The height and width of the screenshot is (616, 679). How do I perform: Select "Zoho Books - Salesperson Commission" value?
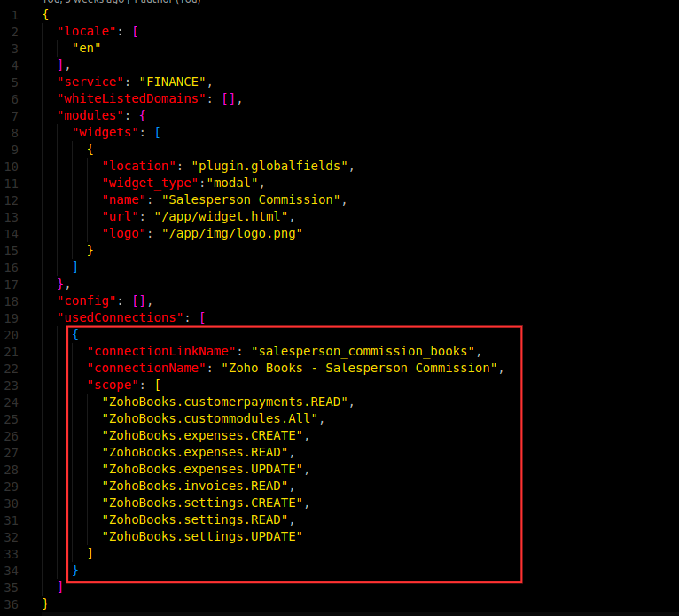[359, 369]
